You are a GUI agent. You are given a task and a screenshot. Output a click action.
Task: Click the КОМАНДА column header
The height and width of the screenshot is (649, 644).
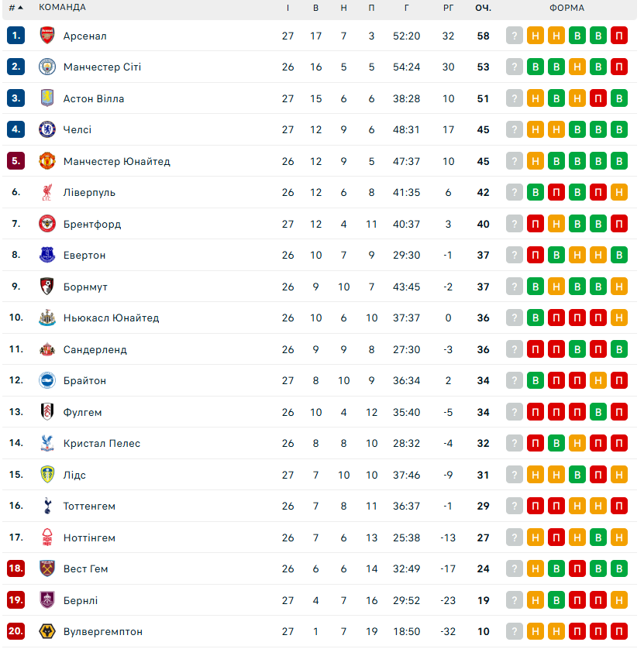tap(62, 8)
